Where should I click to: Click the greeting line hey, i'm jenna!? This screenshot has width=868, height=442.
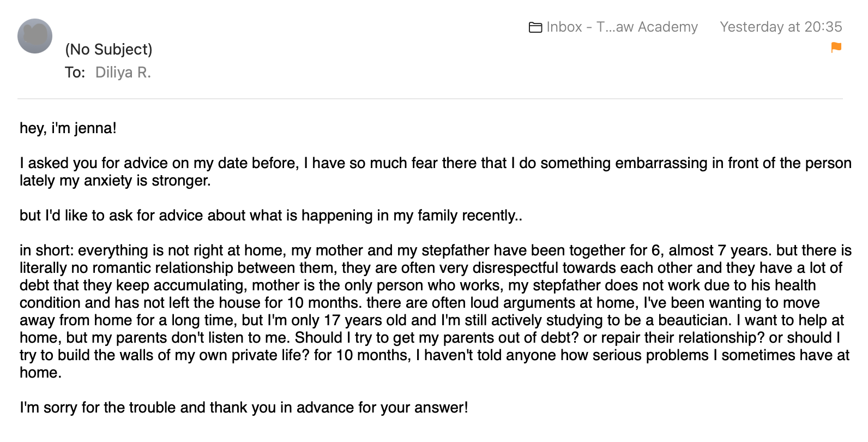(x=68, y=128)
